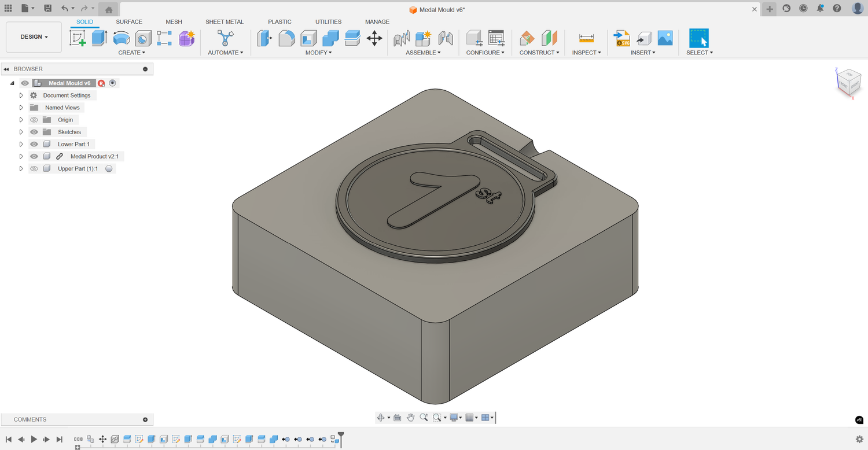Open the DESIGN workspace dropdown
Viewport: 868px width, 450px height.
tap(34, 37)
